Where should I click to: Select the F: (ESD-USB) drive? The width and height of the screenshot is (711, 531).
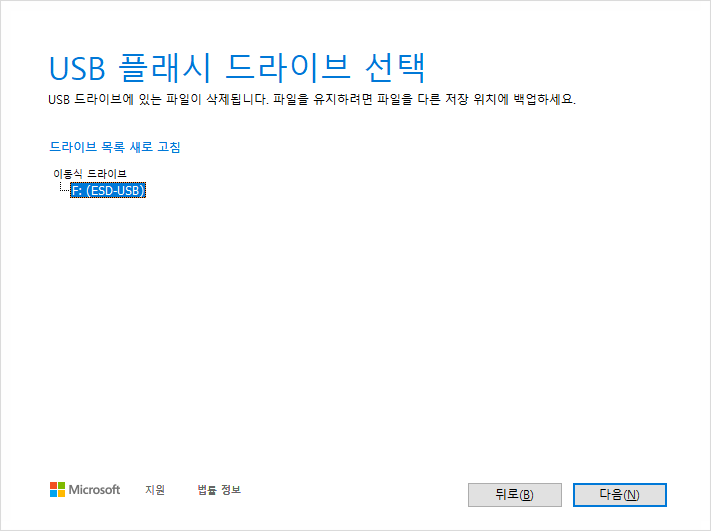pos(108,190)
